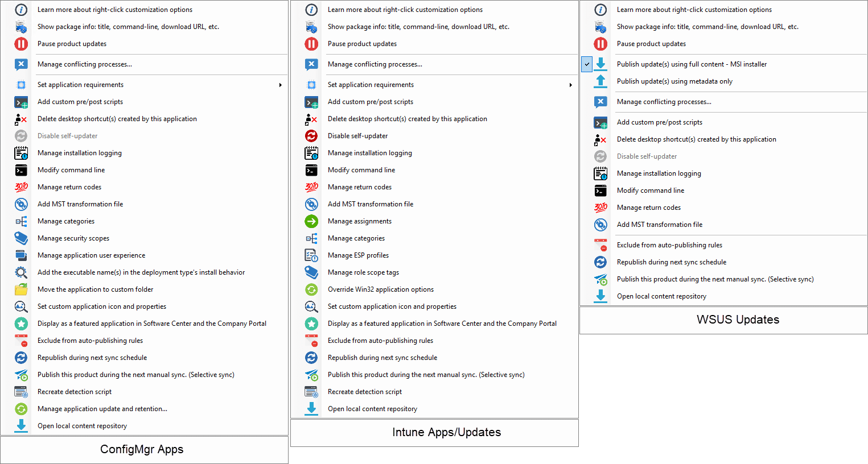Viewport: 868px width, 464px height.
Task: Click the tag icon next to Manage security scopes
Action: point(21,238)
